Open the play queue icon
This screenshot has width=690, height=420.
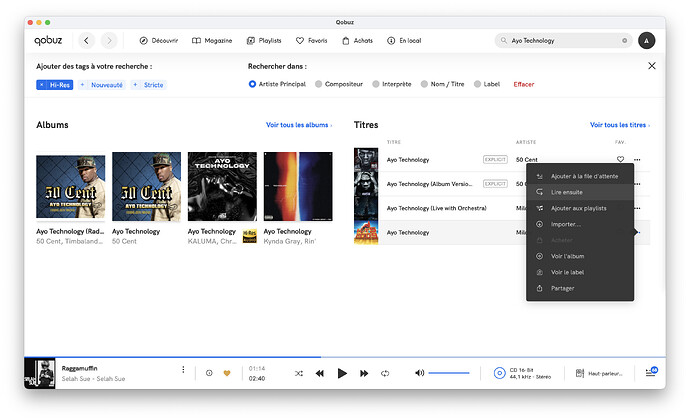coord(651,372)
